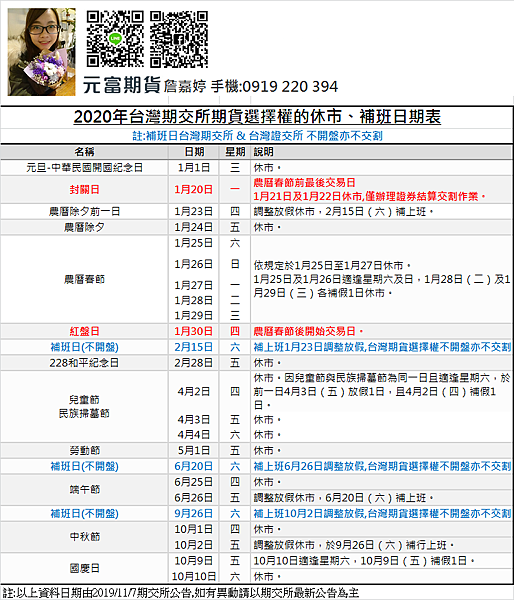Image resolution: width=514 pixels, height=600 pixels.
Task: Click the 詹嘉婷 name text
Action: tap(185, 87)
